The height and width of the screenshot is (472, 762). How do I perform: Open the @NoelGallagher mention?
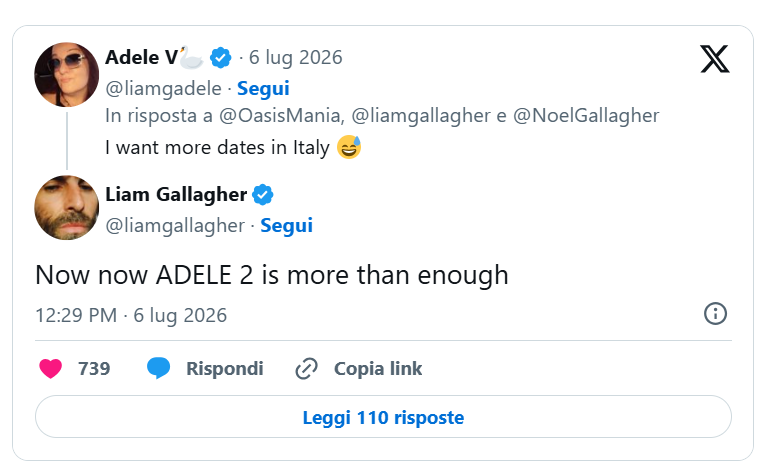586,116
